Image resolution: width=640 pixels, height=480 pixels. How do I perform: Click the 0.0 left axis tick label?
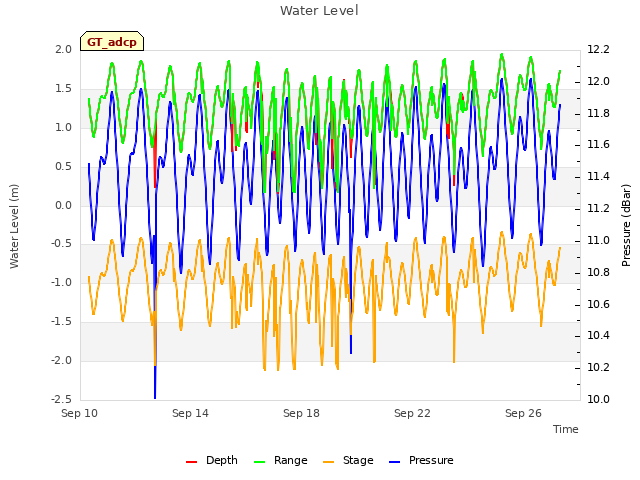(x=63, y=205)
